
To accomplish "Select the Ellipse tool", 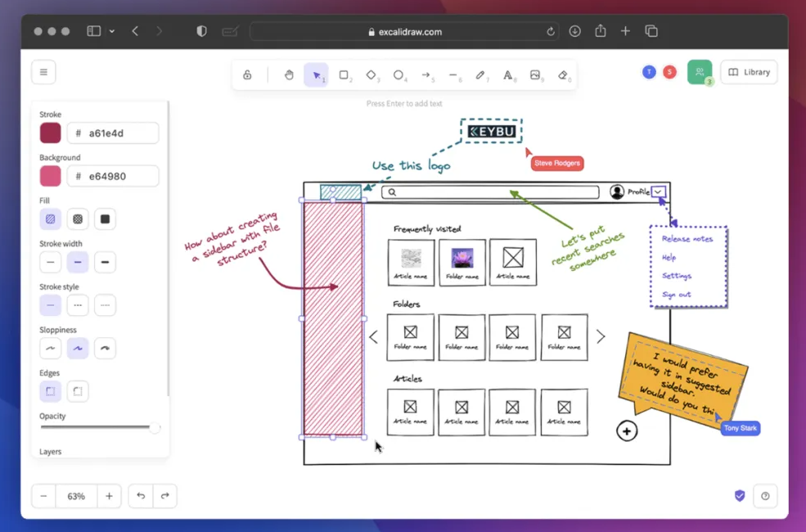I will click(x=398, y=75).
